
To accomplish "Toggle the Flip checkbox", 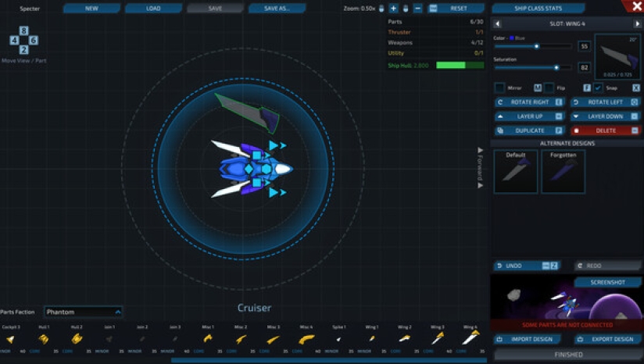I will [x=549, y=87].
